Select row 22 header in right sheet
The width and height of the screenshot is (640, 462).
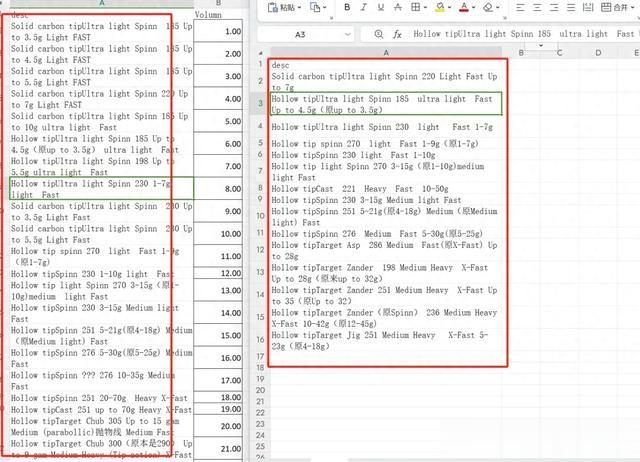pos(260,413)
